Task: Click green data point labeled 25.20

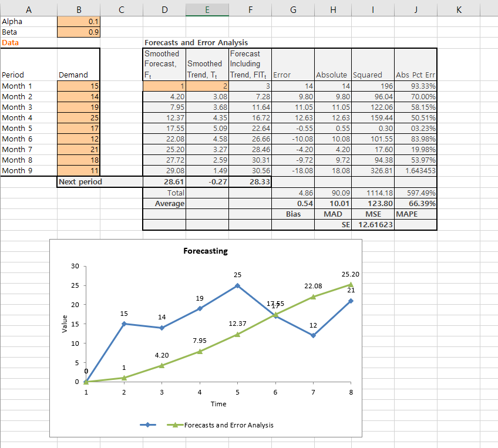Action: (x=351, y=285)
